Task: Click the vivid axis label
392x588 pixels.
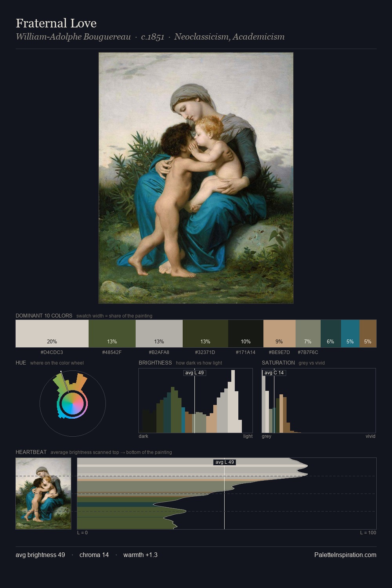Action: click(x=370, y=436)
